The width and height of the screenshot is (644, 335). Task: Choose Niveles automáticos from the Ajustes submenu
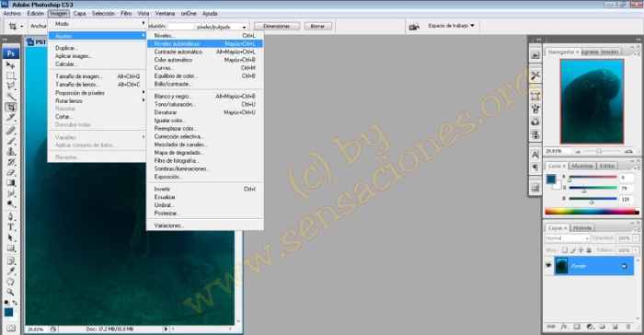tap(205, 43)
